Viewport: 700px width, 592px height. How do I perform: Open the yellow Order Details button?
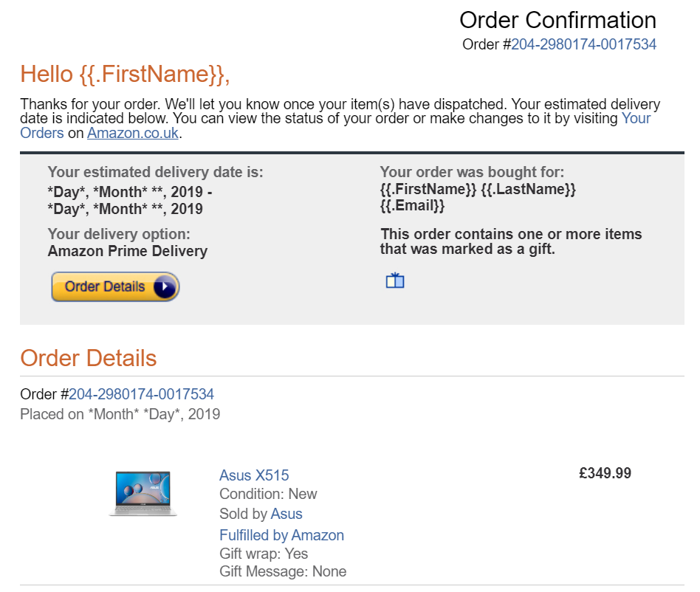(115, 286)
